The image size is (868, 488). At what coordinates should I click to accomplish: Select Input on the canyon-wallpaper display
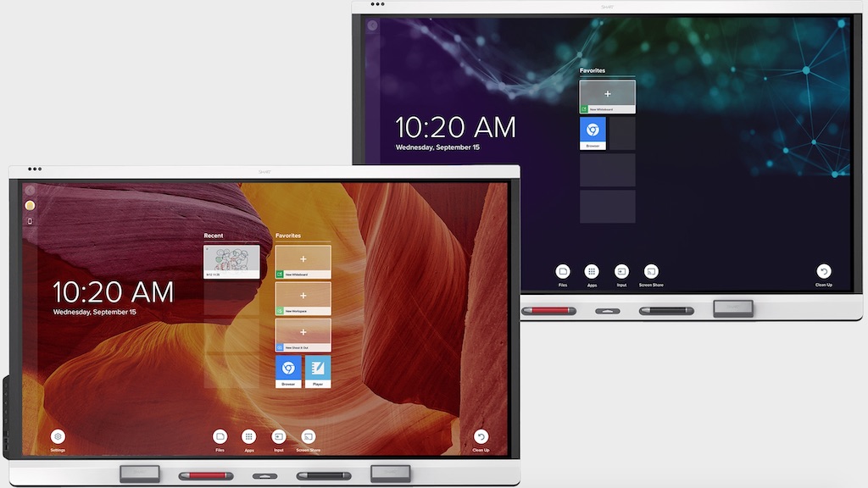click(278, 437)
